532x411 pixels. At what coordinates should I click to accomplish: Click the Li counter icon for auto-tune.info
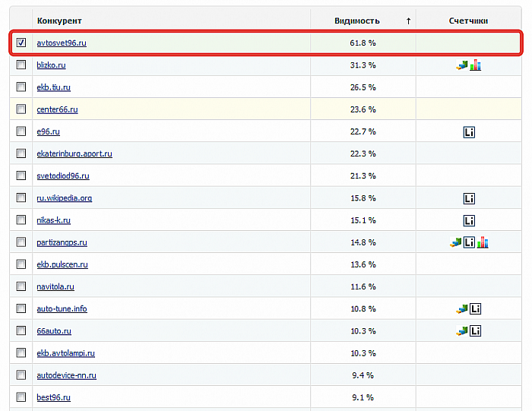coord(475,309)
